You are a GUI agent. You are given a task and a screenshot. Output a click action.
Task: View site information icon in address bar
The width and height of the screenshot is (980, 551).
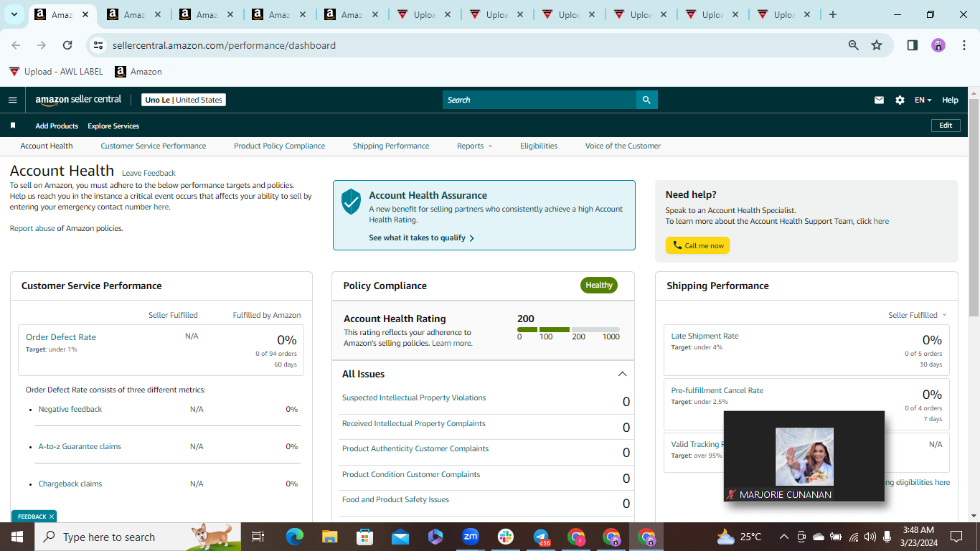99,45
